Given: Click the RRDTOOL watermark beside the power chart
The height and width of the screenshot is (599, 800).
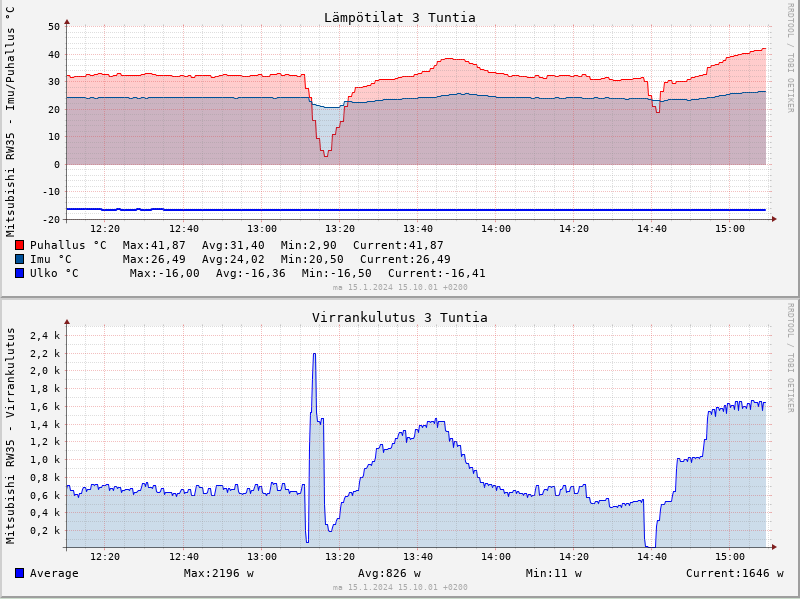Looking at the screenshot, I should [789, 358].
